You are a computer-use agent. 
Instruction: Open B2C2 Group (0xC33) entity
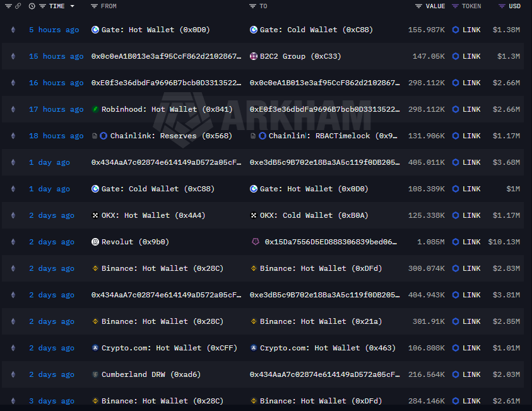[x=300, y=56]
